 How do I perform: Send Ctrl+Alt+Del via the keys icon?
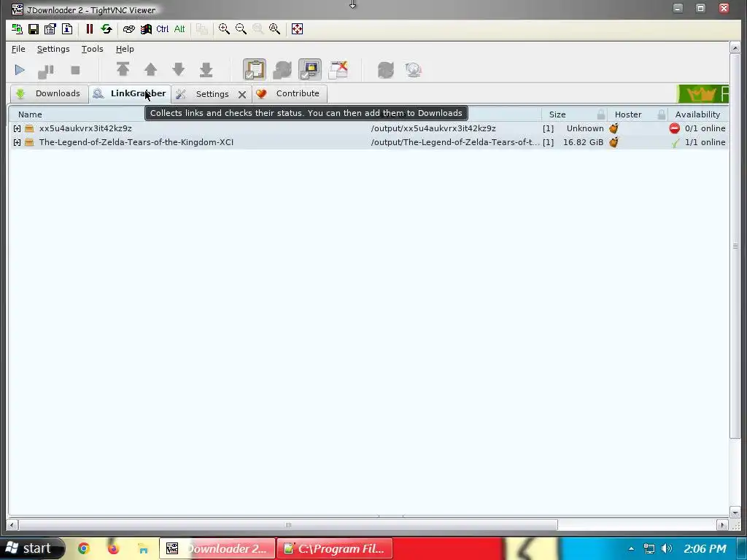(x=128, y=29)
